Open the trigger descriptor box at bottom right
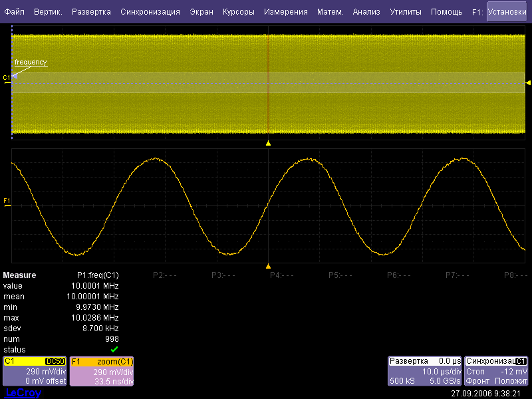 coord(497,371)
